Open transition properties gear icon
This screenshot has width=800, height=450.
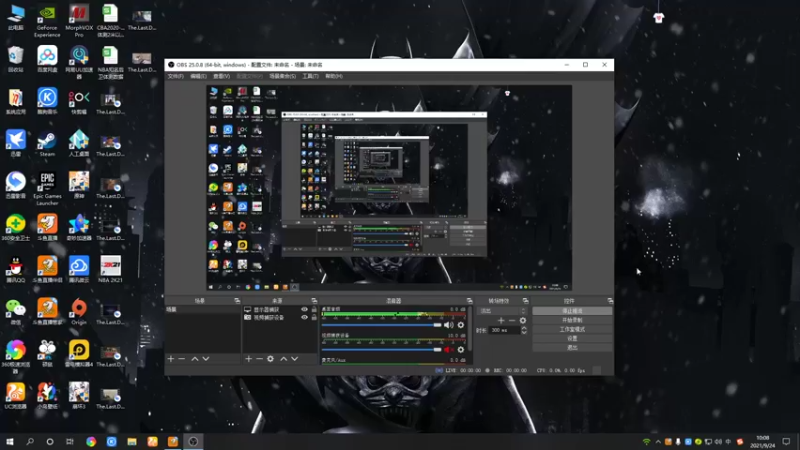click(522, 320)
